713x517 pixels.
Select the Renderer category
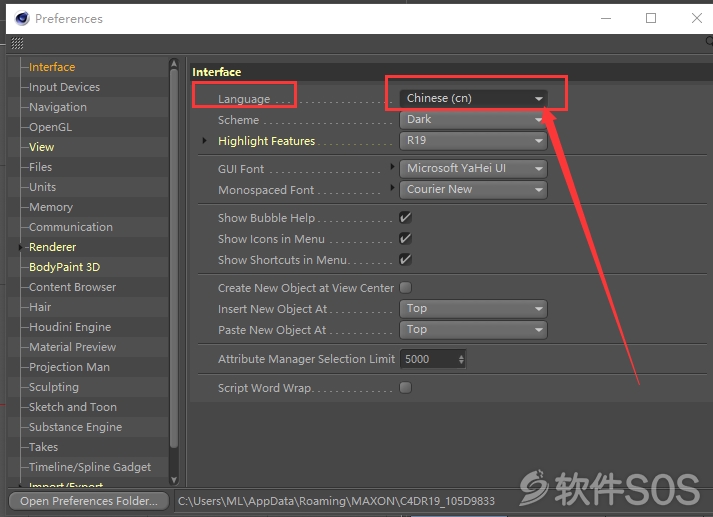52,247
